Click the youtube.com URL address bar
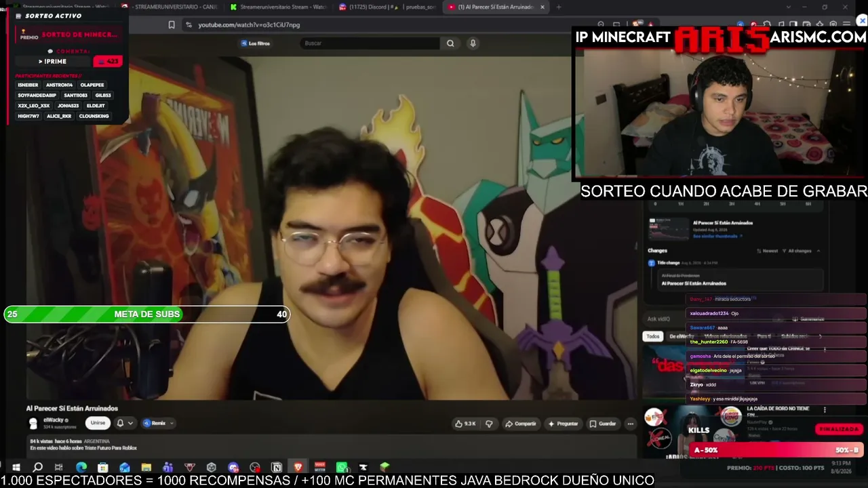The height and width of the screenshot is (488, 868). [x=249, y=25]
